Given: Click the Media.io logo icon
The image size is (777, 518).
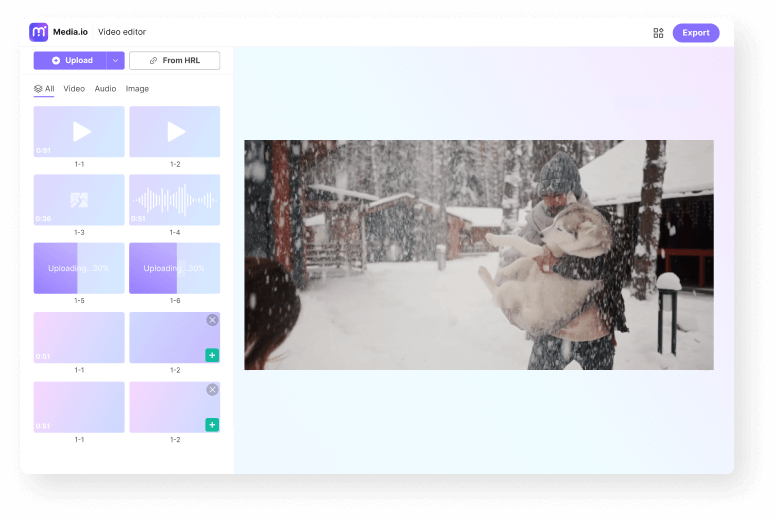Looking at the screenshot, I should tap(39, 32).
